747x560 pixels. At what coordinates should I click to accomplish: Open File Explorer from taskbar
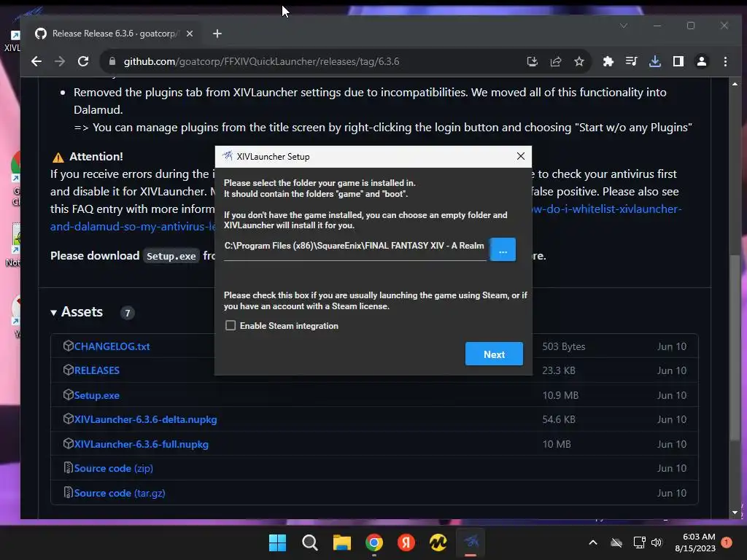(341, 542)
